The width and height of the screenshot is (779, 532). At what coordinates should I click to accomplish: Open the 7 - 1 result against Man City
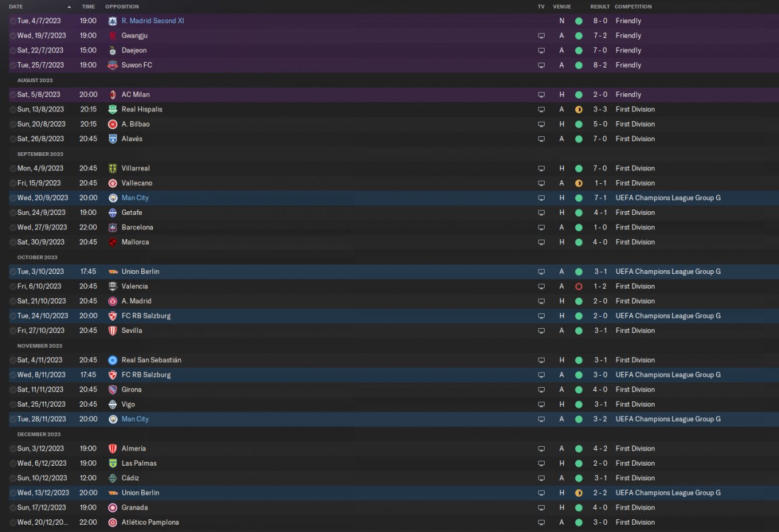point(599,198)
